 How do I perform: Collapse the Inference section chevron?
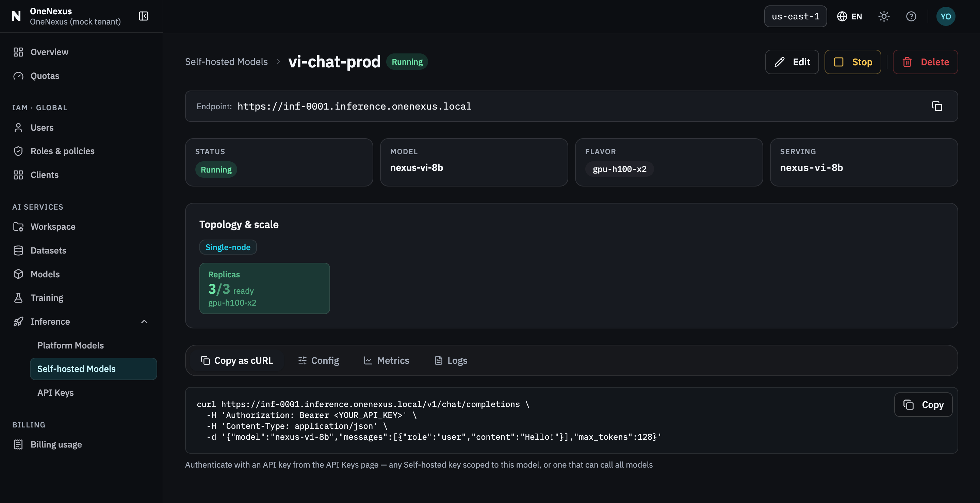pos(144,322)
